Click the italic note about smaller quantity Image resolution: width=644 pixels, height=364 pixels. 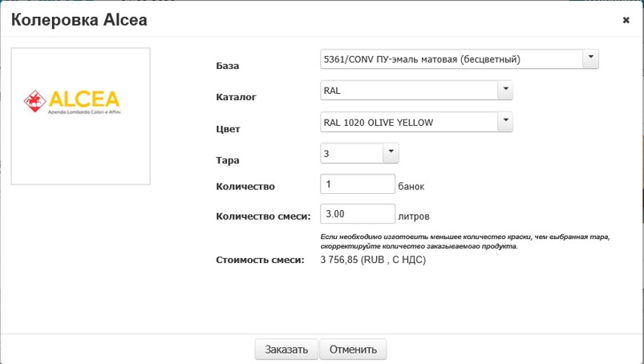[x=465, y=241]
